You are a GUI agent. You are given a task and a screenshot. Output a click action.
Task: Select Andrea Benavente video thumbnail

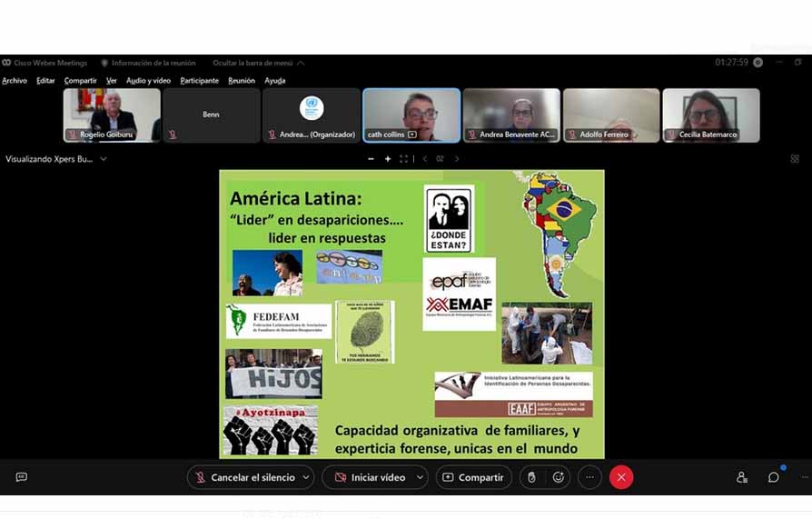[511, 115]
